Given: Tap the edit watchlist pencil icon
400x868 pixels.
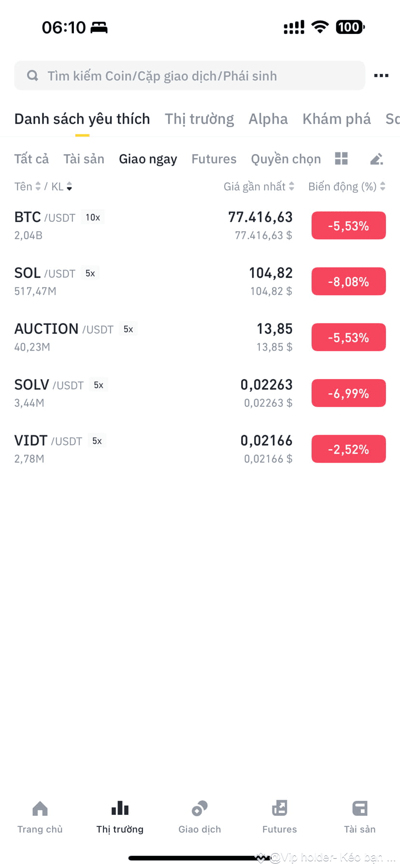Looking at the screenshot, I should tap(376, 159).
